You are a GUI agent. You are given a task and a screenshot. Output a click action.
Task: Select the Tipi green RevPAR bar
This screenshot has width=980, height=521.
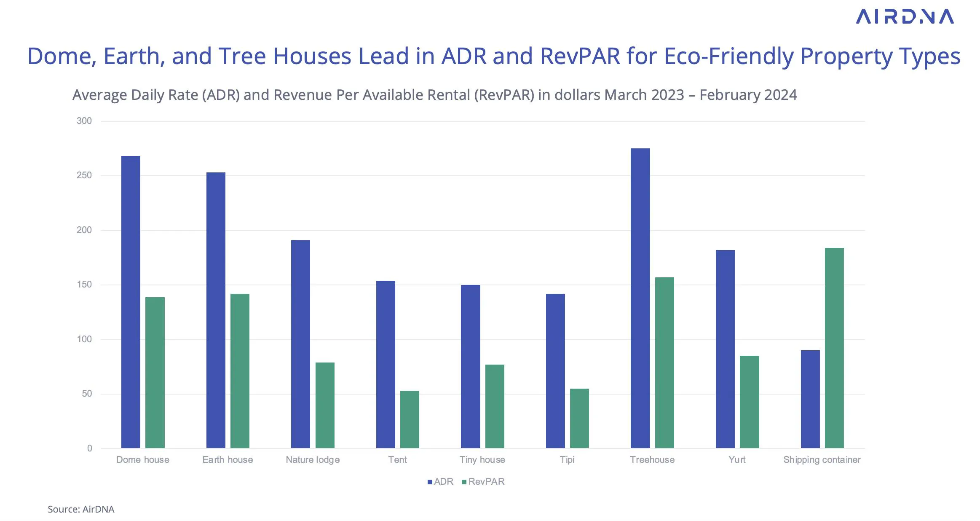[579, 418]
